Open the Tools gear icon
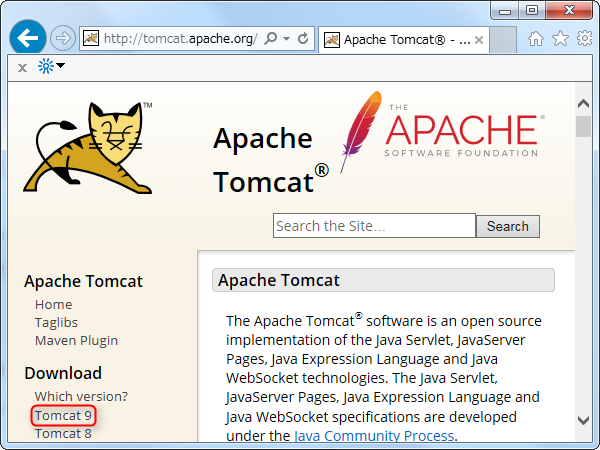Image resolution: width=600 pixels, height=450 pixels. (x=584, y=38)
